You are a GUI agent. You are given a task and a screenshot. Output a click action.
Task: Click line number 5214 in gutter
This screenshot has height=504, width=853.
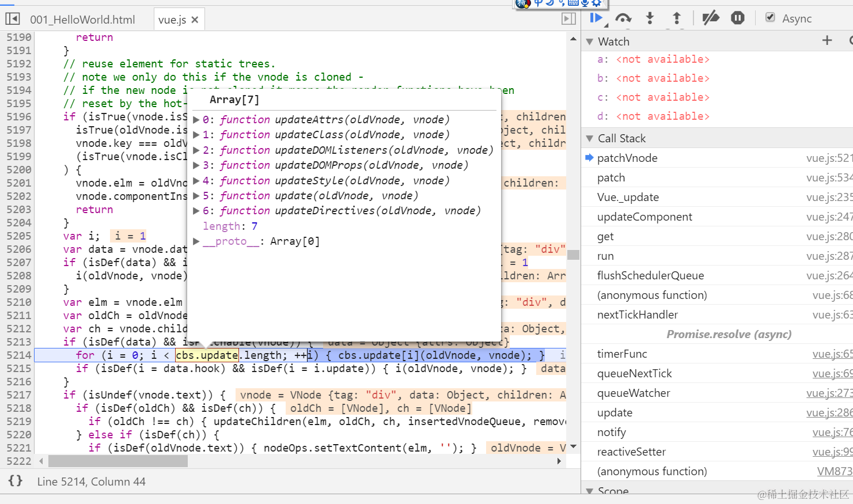[x=18, y=355]
